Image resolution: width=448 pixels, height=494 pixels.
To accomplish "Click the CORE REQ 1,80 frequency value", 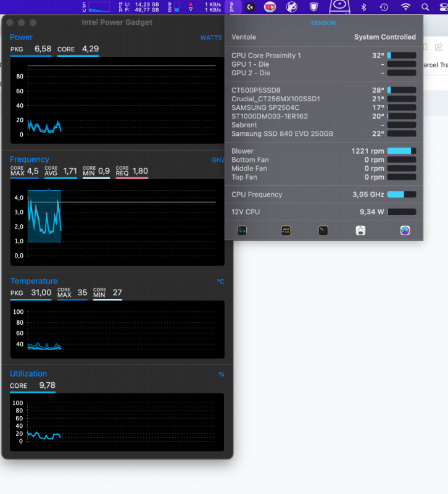I will coord(132,172).
